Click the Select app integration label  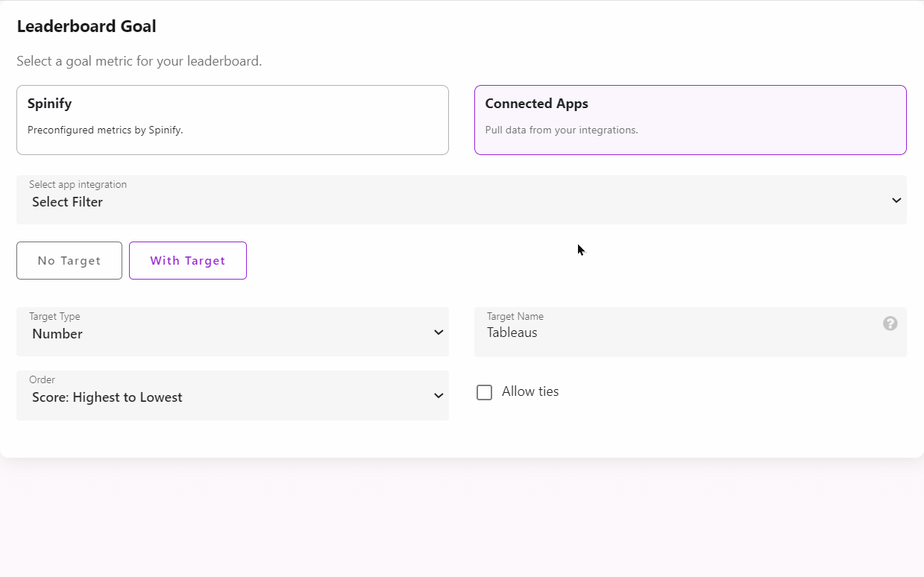[77, 184]
